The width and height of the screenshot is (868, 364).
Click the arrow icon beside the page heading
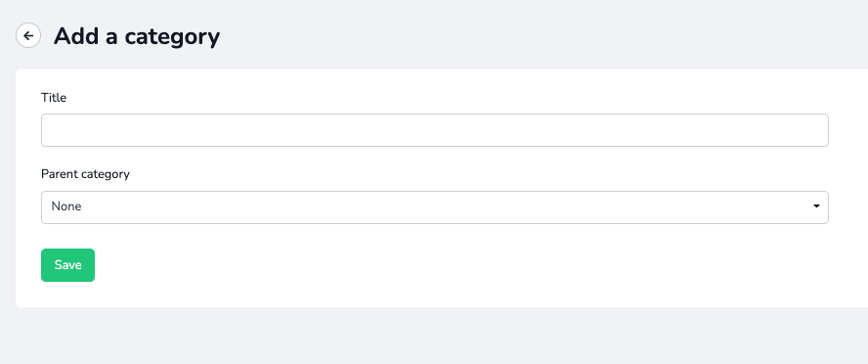(x=28, y=35)
